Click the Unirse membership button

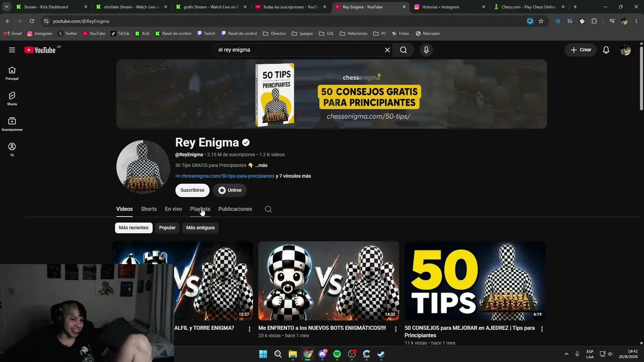tap(230, 190)
